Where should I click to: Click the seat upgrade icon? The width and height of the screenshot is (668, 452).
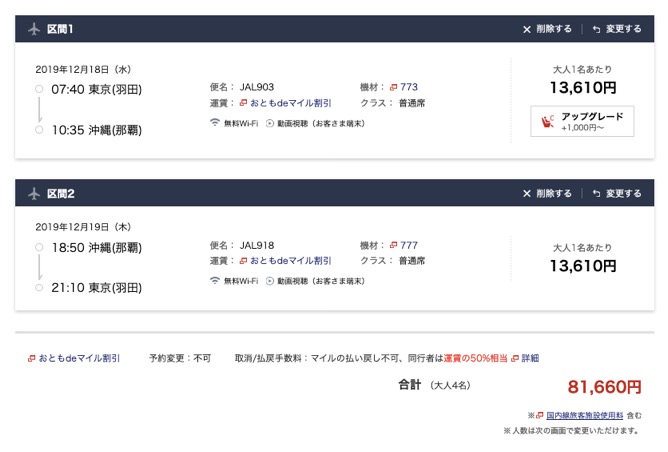(x=547, y=122)
